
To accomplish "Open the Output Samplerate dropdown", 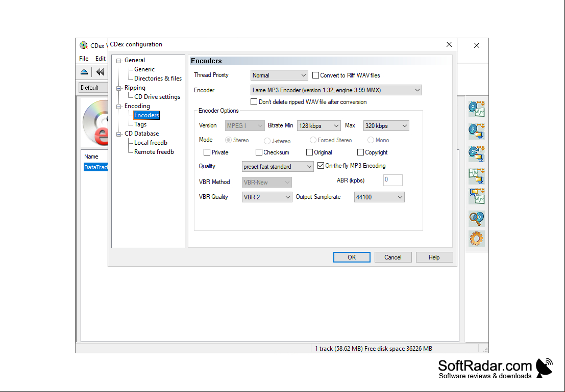I will point(379,197).
